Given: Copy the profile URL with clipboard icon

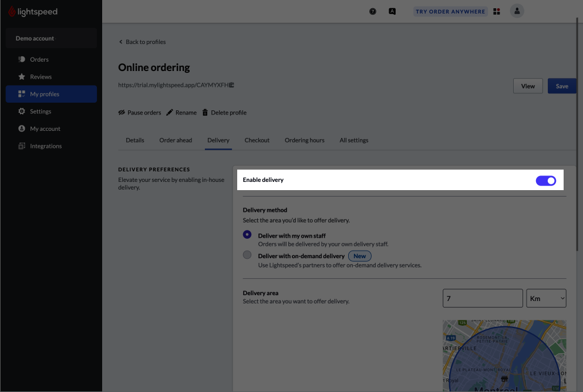Looking at the screenshot, I should (x=231, y=85).
